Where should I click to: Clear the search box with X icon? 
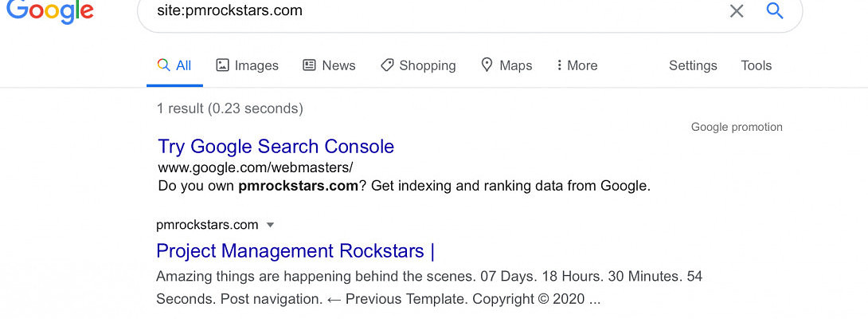pyautogui.click(x=737, y=11)
